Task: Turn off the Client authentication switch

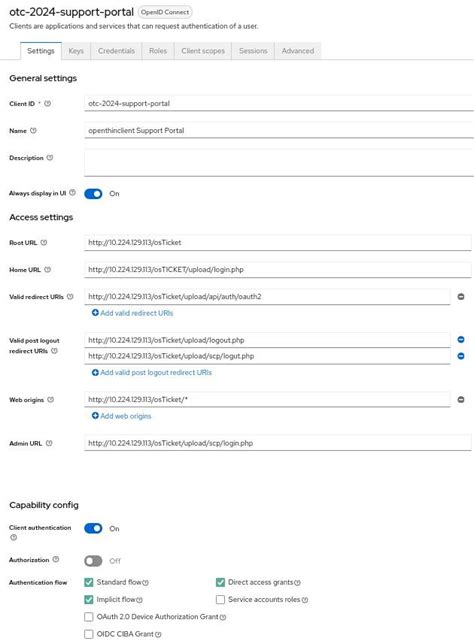Action: pyautogui.click(x=93, y=528)
